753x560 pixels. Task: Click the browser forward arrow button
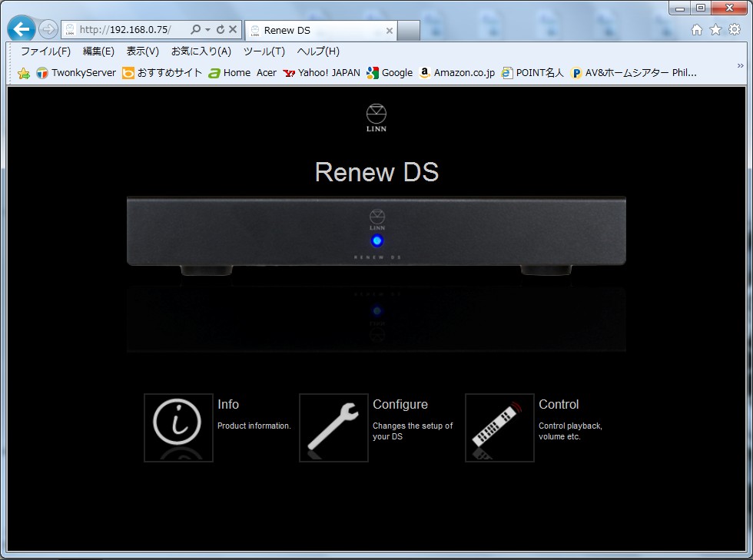(x=48, y=30)
